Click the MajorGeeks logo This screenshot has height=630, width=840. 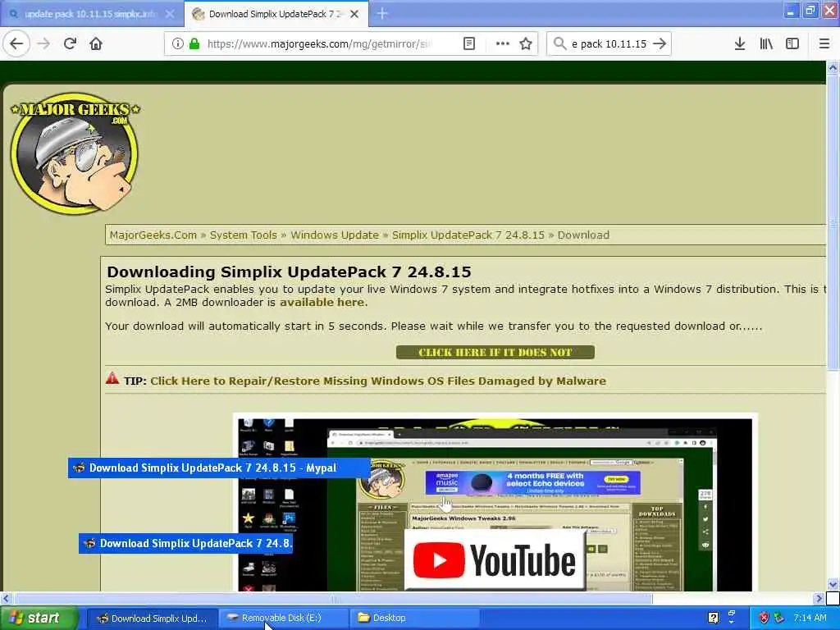pyautogui.click(x=75, y=153)
